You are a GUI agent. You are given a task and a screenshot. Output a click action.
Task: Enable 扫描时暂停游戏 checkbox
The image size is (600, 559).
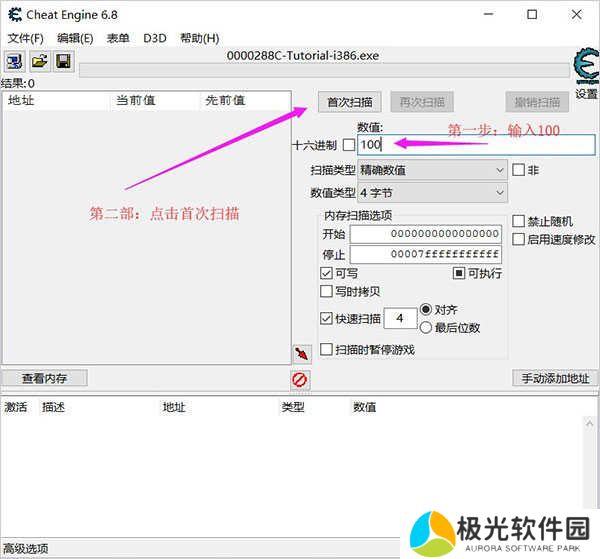coord(326,349)
